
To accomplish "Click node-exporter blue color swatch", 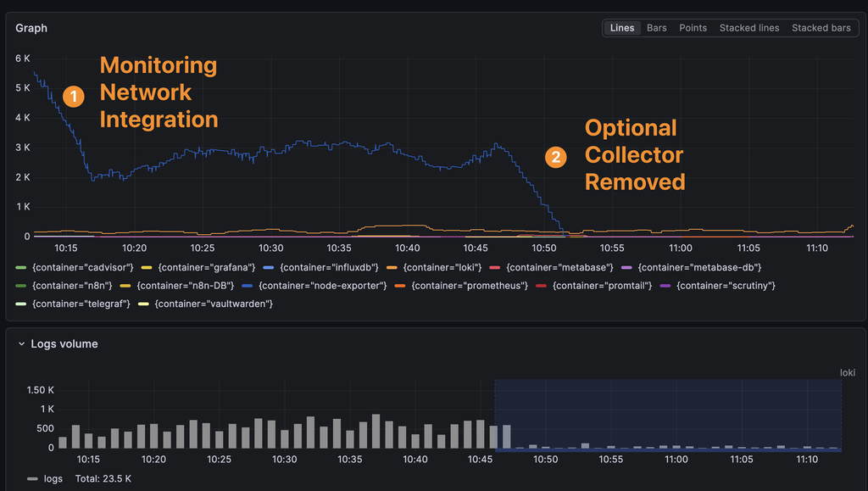I will point(247,286).
